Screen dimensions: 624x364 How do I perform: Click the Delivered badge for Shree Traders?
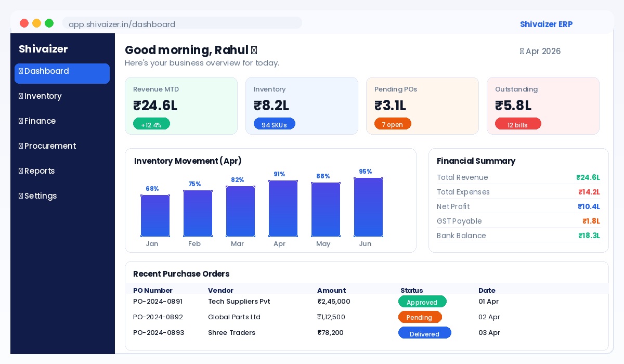(424, 333)
